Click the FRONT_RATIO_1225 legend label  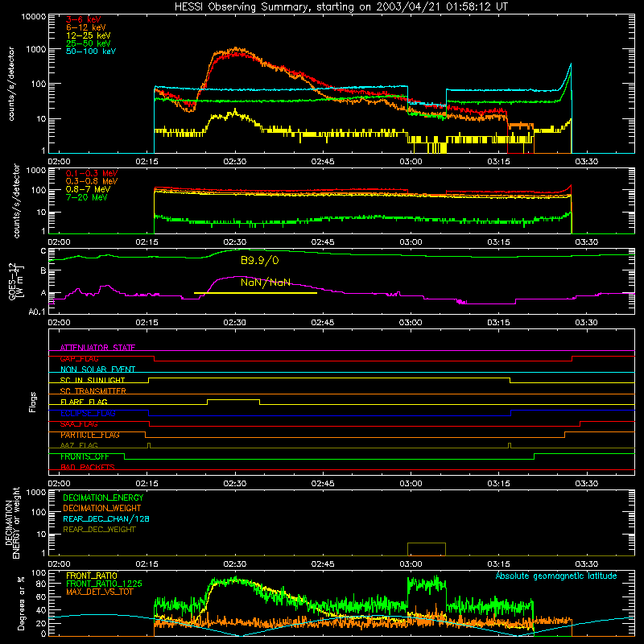pyautogui.click(x=104, y=584)
